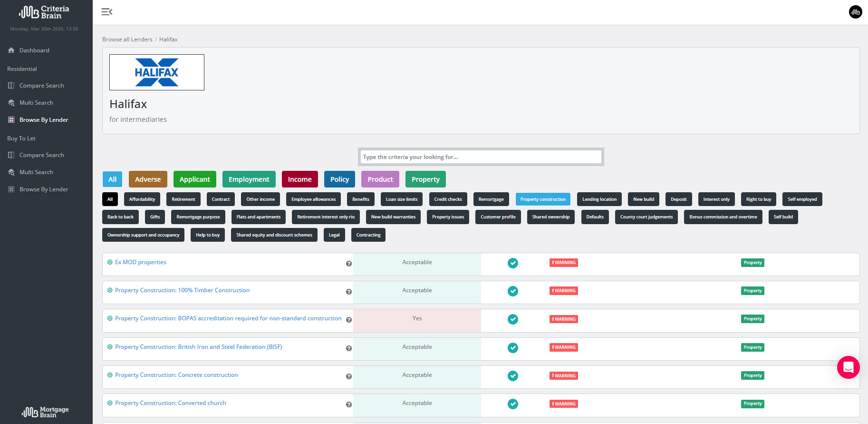The width and height of the screenshot is (868, 424).
Task: Open Buy To Let Browse By Lender
Action: point(43,189)
